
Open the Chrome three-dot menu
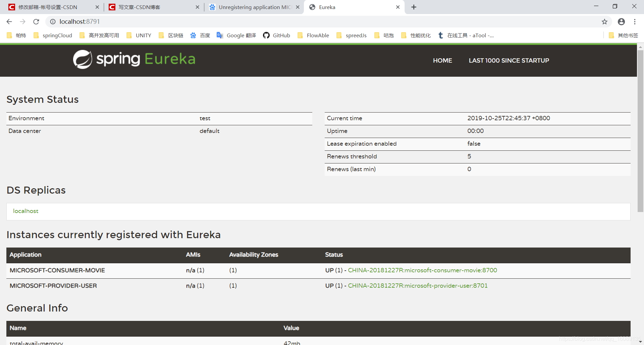click(635, 22)
